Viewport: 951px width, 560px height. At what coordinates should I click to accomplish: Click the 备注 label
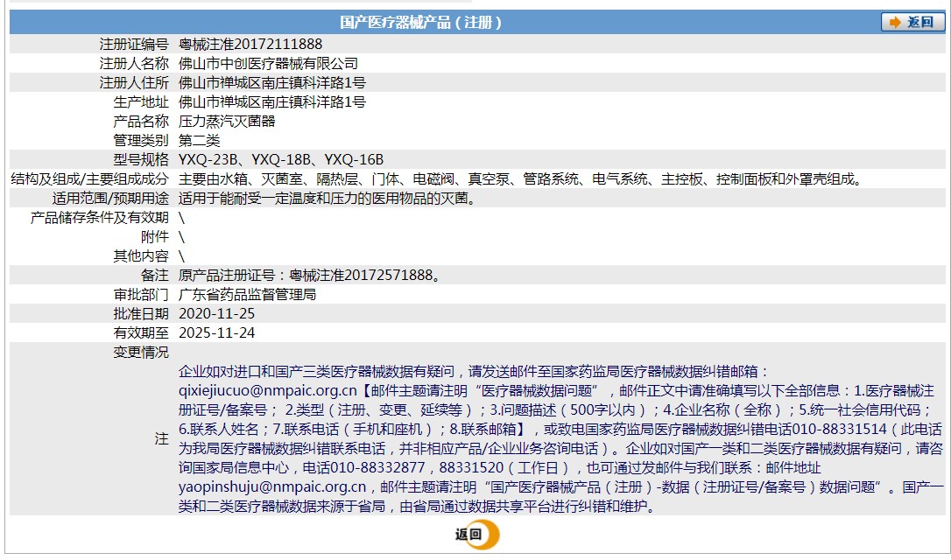point(155,276)
